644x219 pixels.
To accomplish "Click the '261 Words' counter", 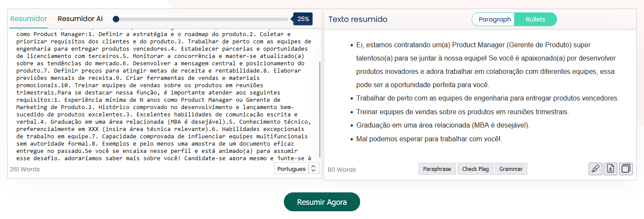I will pyautogui.click(x=25, y=169).
